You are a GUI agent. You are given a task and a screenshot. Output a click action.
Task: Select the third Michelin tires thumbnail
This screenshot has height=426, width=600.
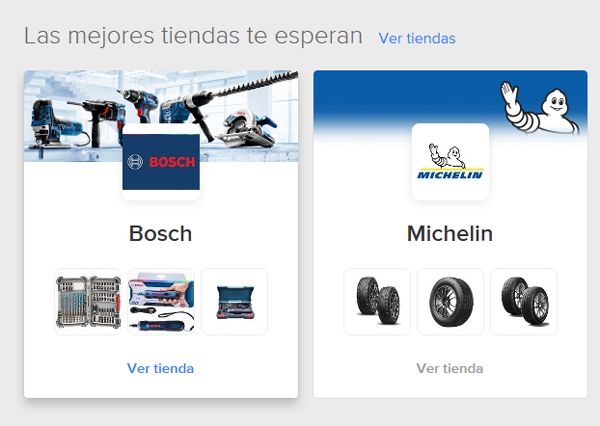[x=523, y=302]
